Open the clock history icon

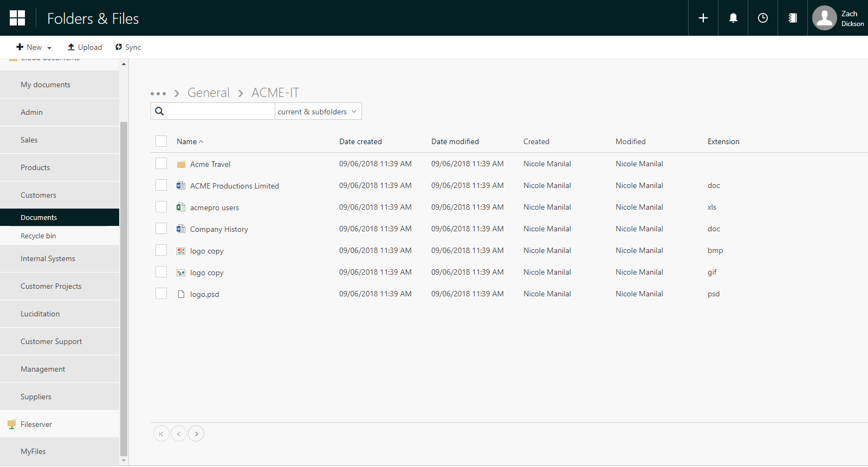coord(762,18)
